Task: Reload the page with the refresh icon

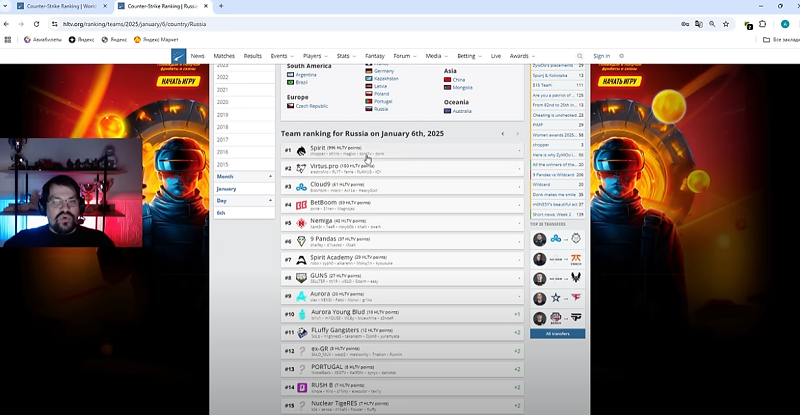Action: (x=36, y=24)
